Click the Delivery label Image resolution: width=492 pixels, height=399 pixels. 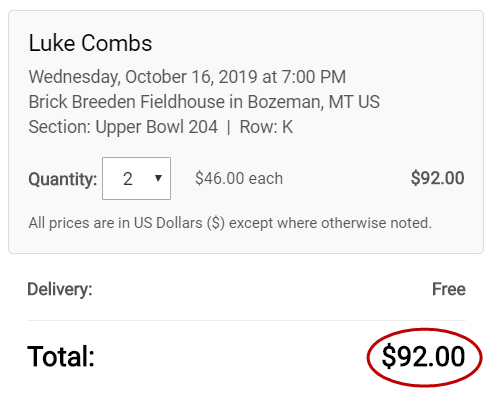tap(60, 289)
